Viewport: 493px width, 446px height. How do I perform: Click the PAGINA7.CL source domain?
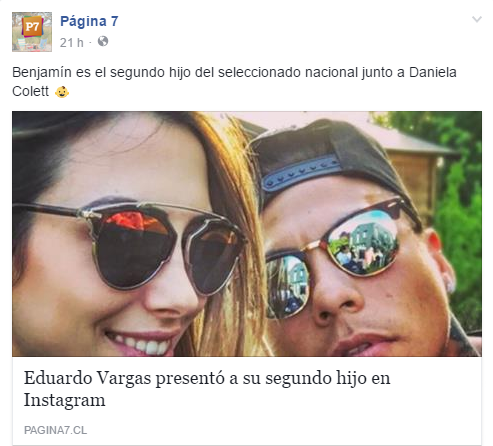pyautogui.click(x=55, y=430)
